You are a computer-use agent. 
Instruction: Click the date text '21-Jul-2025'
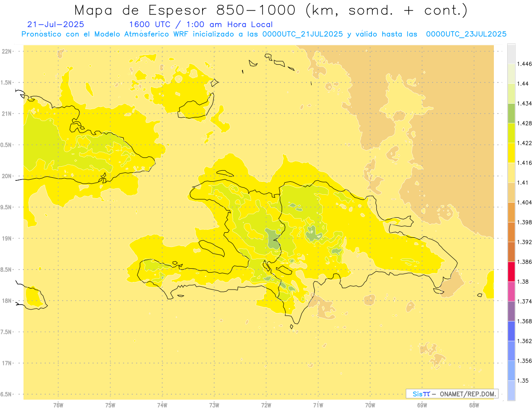click(55, 24)
